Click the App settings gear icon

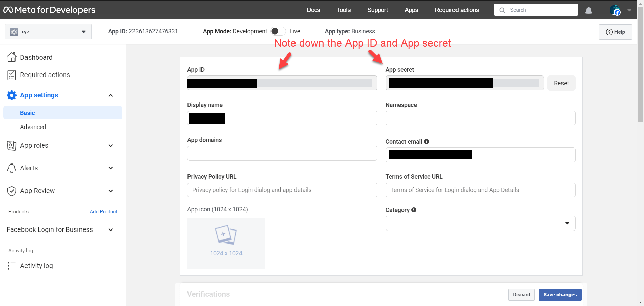12,95
